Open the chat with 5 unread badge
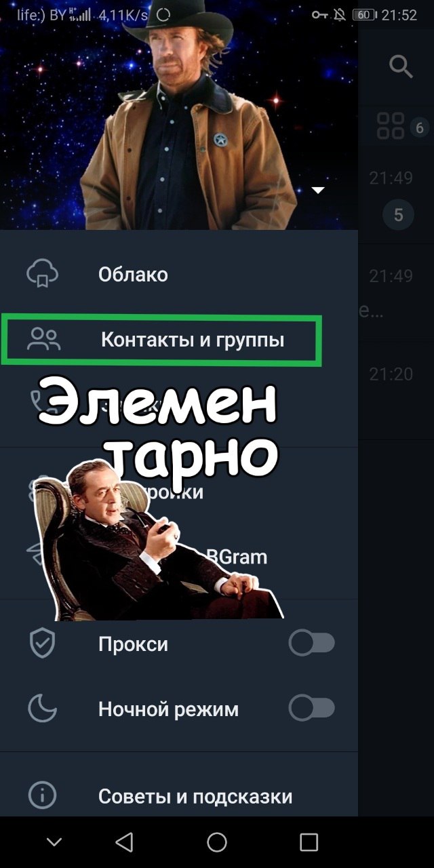This screenshot has width=434, height=868. click(398, 197)
